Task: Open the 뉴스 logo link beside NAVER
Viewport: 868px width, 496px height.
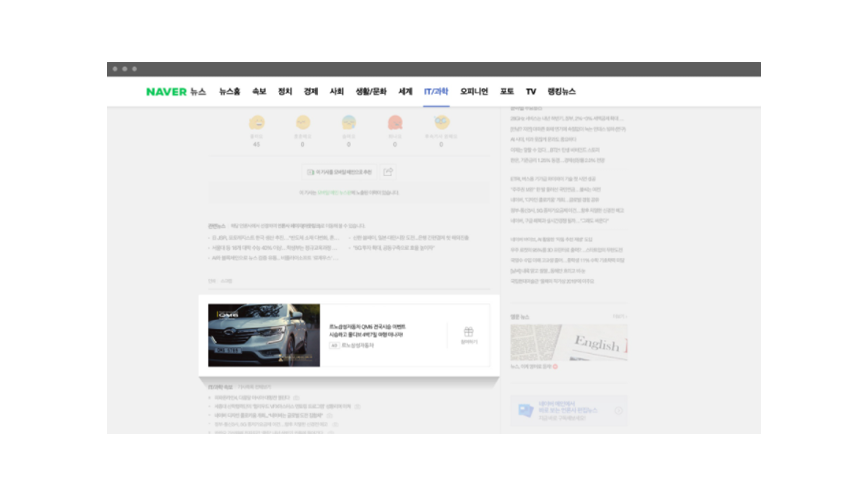Action: [x=198, y=92]
